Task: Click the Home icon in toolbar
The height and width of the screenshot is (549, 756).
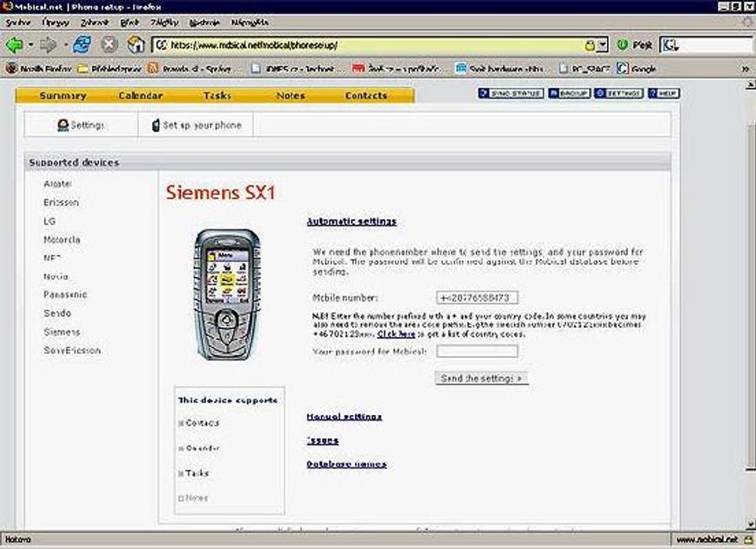Action: coord(136,45)
